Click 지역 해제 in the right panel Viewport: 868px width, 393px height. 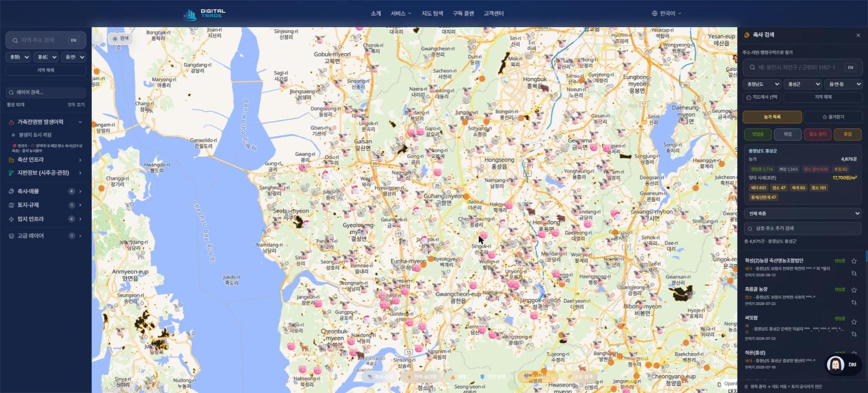click(x=823, y=97)
